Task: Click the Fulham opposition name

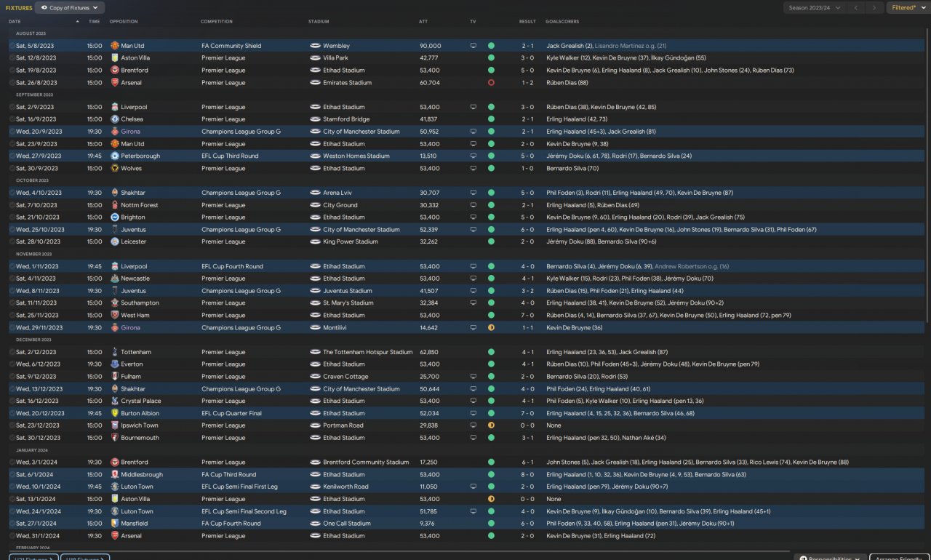Action: [131, 377]
